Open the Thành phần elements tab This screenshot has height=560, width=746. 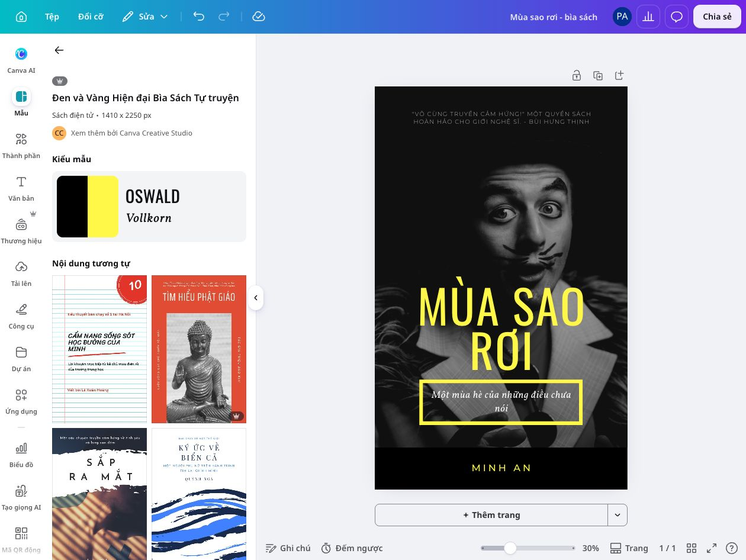tap(21, 145)
